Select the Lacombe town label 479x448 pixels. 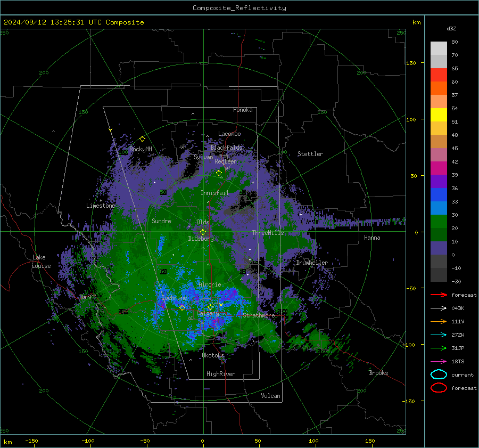229,134
